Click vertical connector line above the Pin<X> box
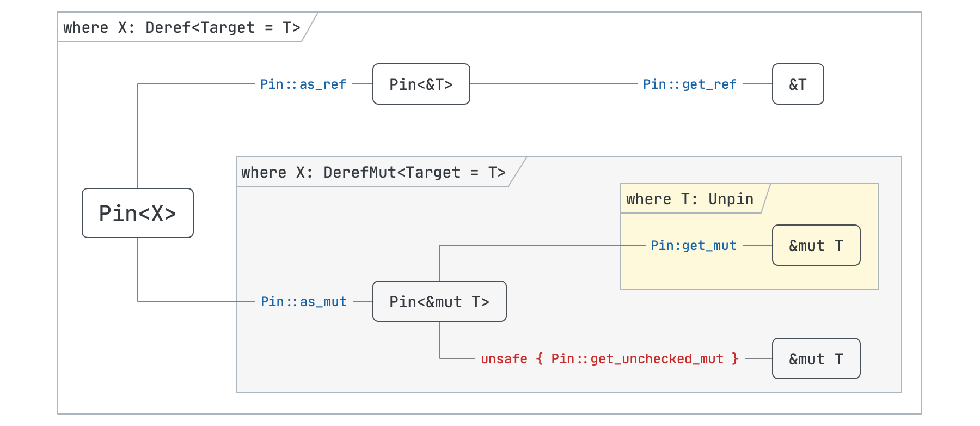Viewport: 980px width, 426px height. 138,136
